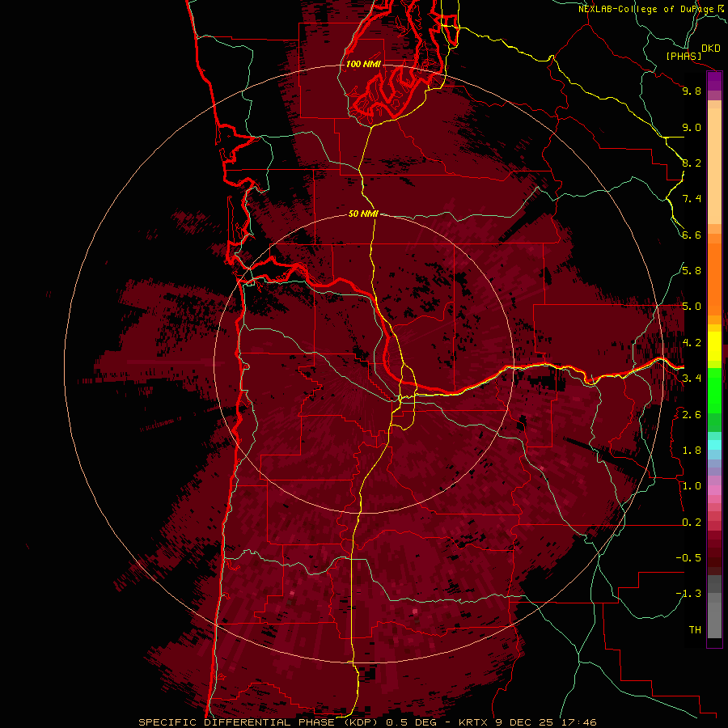Click the 8.2 legend value
This screenshot has width=728, height=728.
pyautogui.click(x=692, y=163)
